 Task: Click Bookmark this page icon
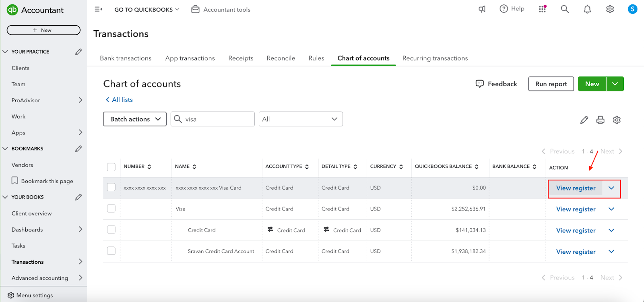tap(14, 181)
